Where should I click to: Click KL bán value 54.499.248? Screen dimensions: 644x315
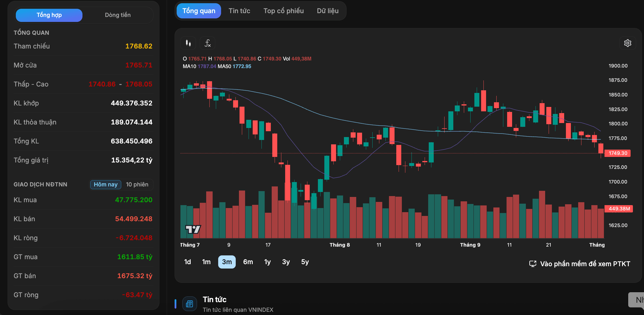coord(134,219)
